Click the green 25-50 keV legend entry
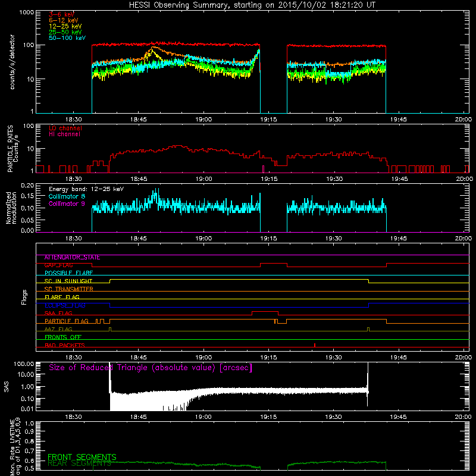The width and height of the screenshot is (476, 476). [65, 32]
